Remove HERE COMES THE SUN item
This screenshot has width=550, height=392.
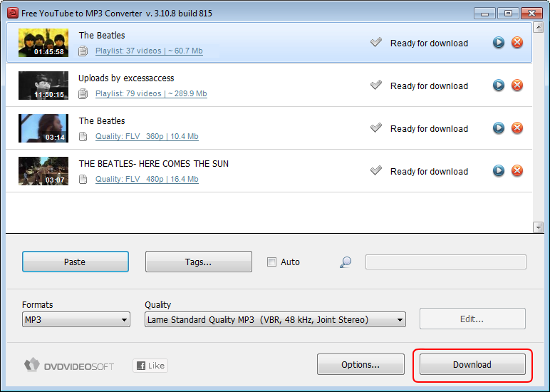[x=517, y=171]
